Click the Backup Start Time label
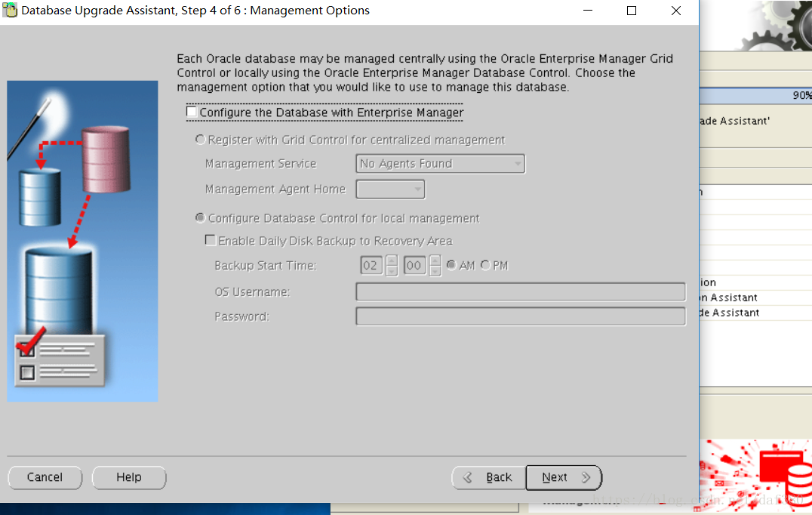This screenshot has width=812, height=515. [265, 265]
